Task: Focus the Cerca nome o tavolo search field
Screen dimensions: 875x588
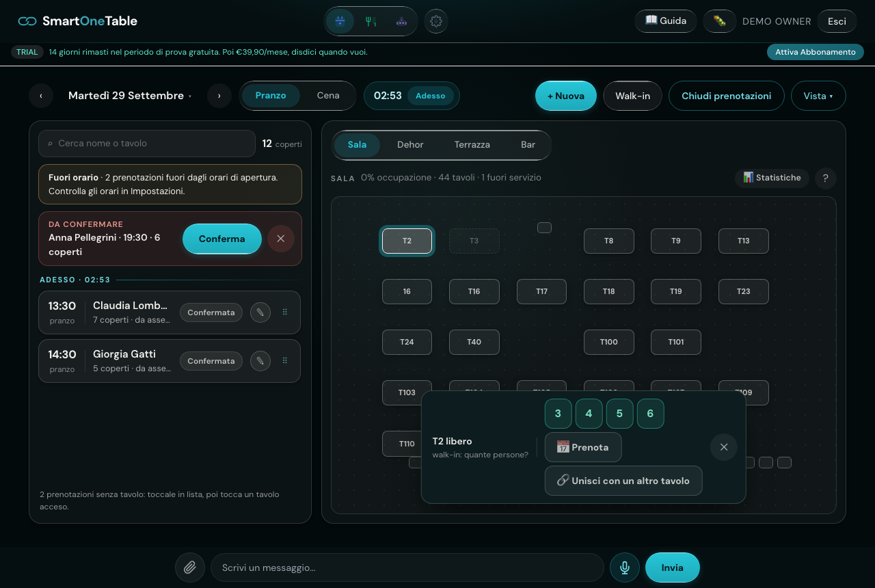Action: (147, 144)
